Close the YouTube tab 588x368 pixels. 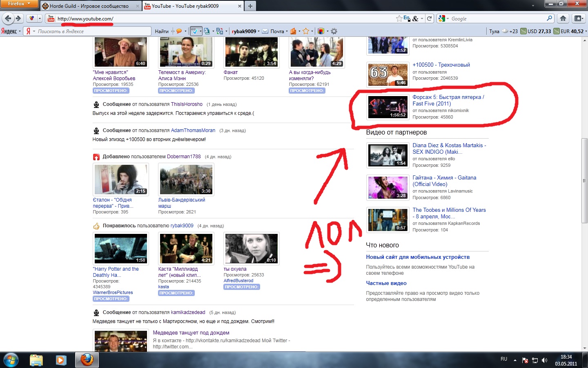click(239, 6)
